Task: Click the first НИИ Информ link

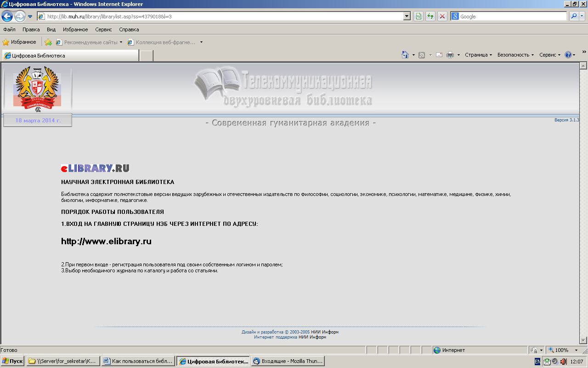Action: (x=325, y=332)
